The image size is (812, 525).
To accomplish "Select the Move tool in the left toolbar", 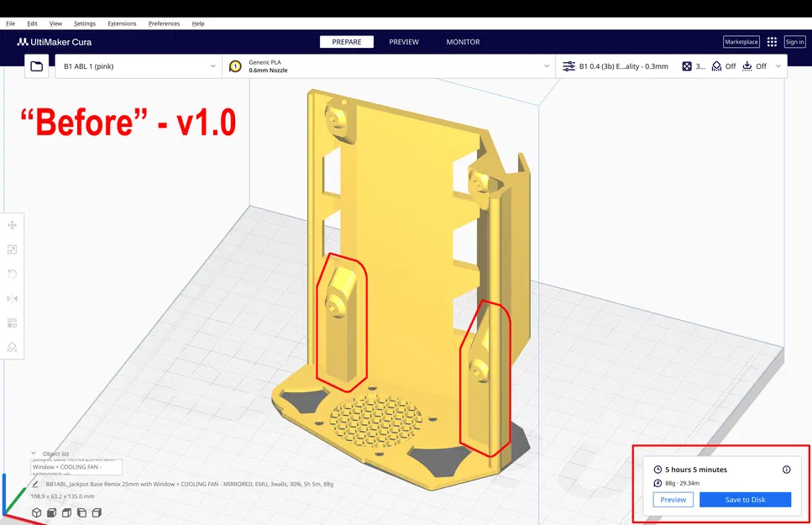I will [12, 224].
